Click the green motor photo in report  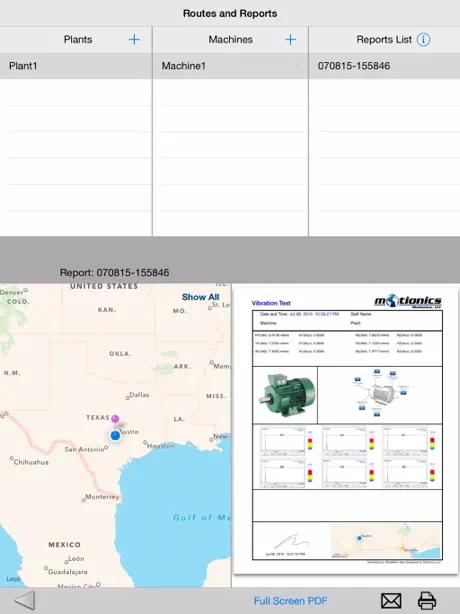coord(287,394)
